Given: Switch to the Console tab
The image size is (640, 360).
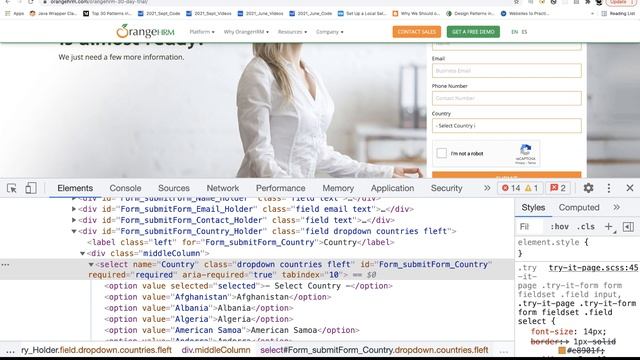Looking at the screenshot, I should tap(125, 188).
